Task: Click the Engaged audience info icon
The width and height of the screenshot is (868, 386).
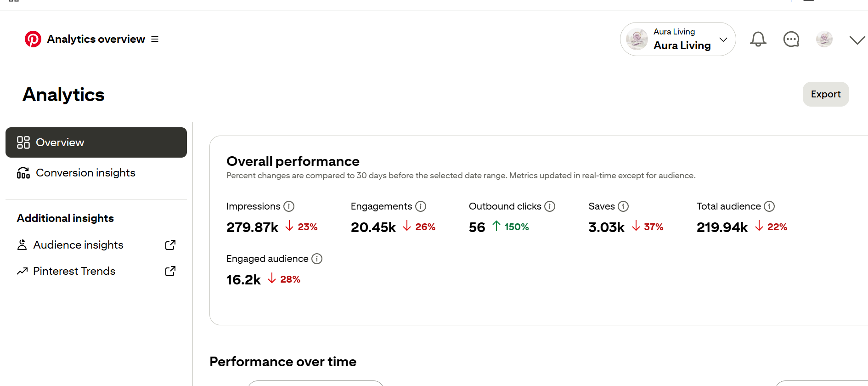Action: pyautogui.click(x=317, y=259)
